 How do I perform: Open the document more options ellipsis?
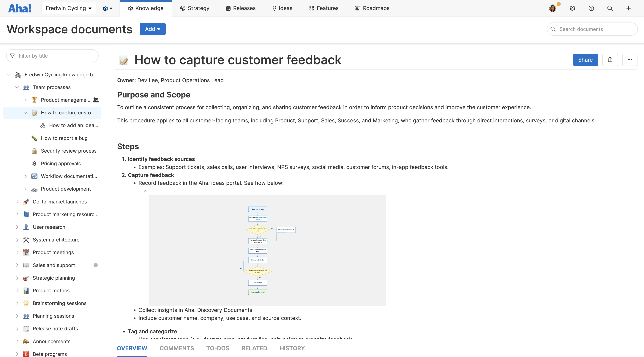tap(629, 60)
